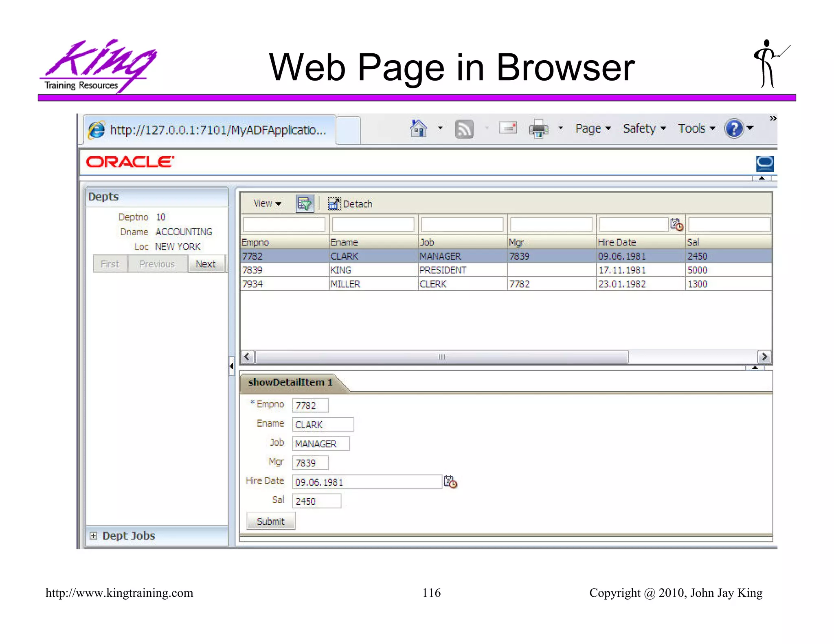This screenshot has width=834, height=644.
Task: Click the Ename filter input field
Action: click(x=373, y=224)
